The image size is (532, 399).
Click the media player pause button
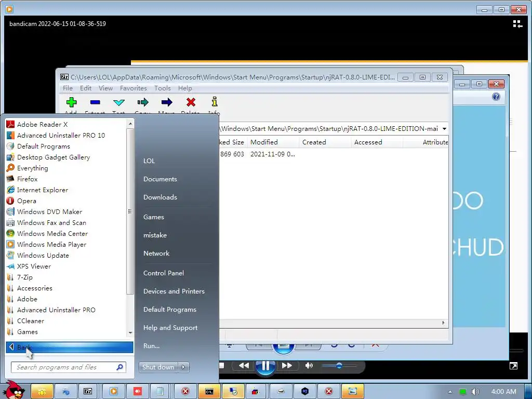point(265,365)
